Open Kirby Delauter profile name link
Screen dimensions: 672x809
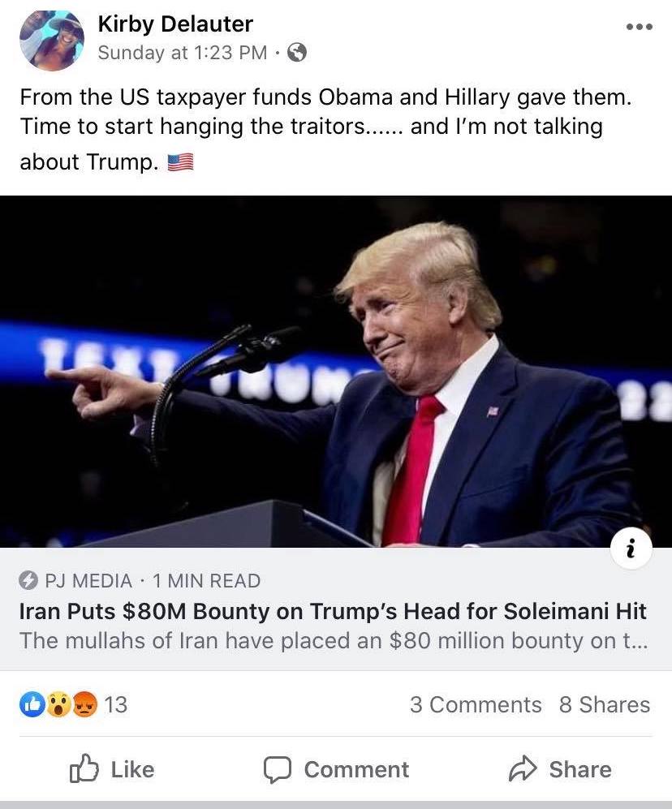175,24
